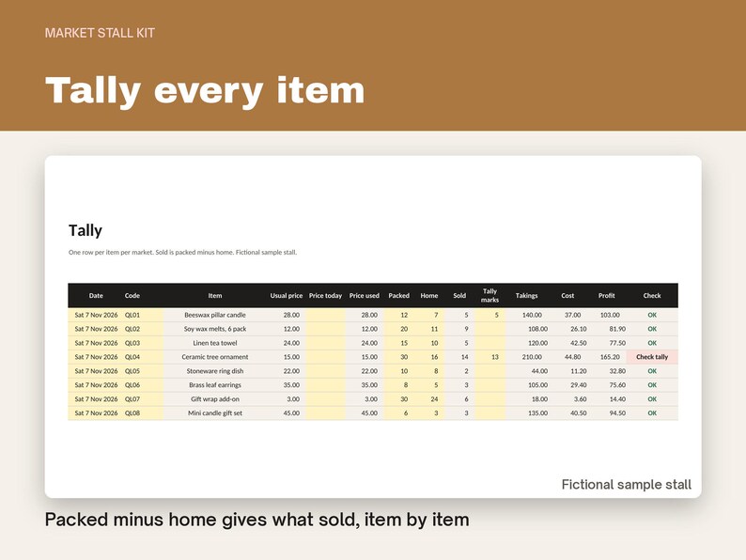Click the 'Gift wrap add-on' item cell
The height and width of the screenshot is (560, 746).
(215, 399)
